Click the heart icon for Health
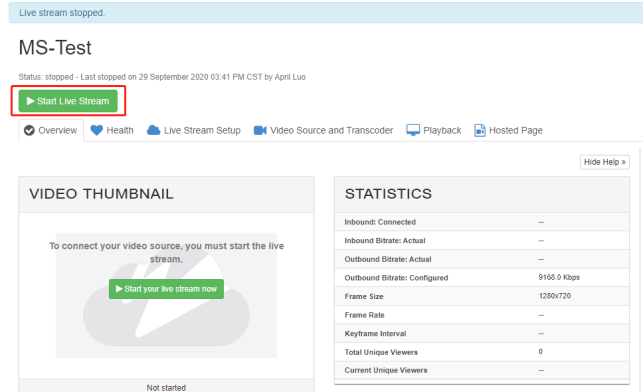Screen dimensions: 643x392 (96, 130)
